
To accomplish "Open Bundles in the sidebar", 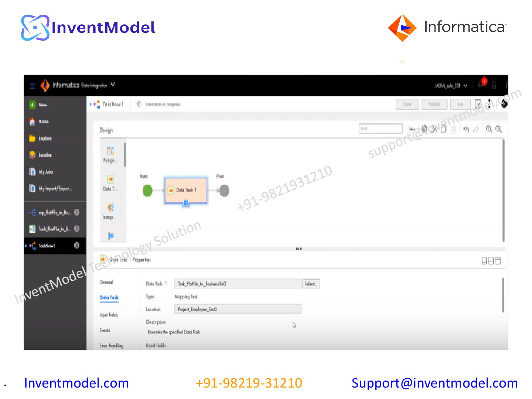I will [x=41, y=155].
